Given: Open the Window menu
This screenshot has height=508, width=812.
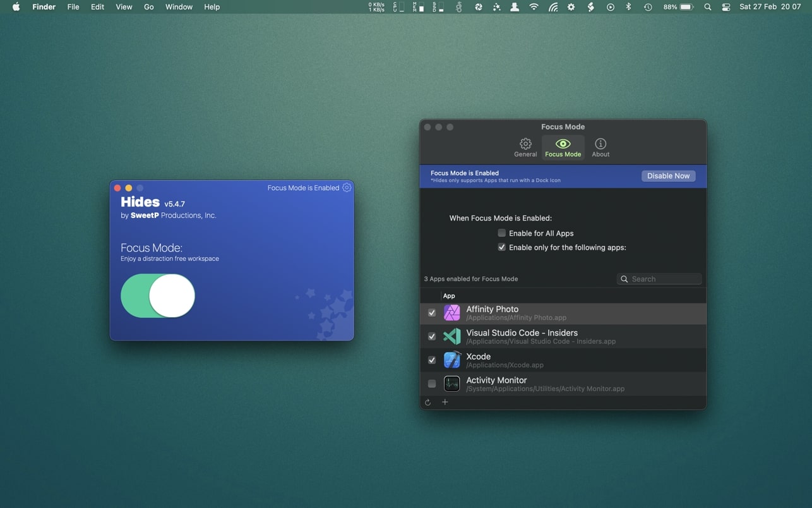Looking at the screenshot, I should tap(179, 7).
